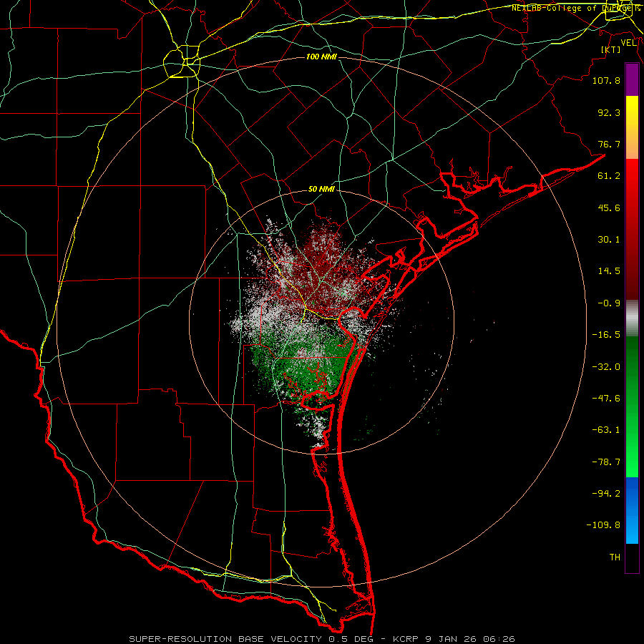Click the purple segment of the color bar

point(632,79)
